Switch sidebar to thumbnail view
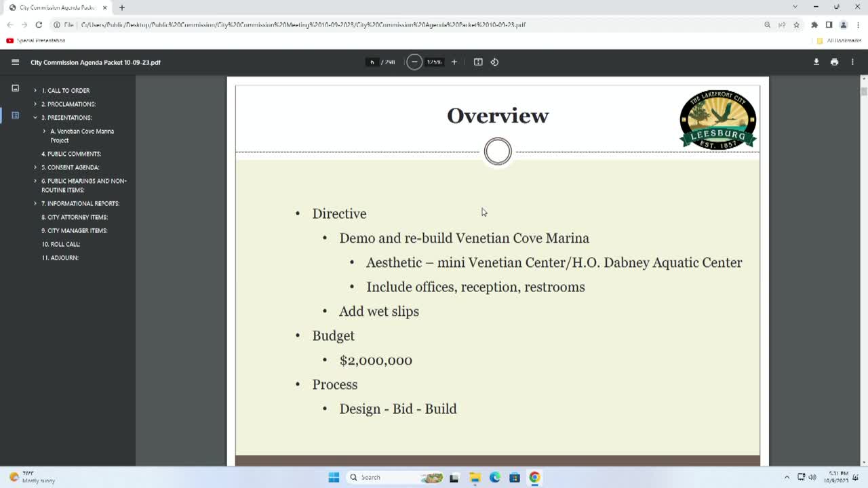This screenshot has width=868, height=488. point(15,89)
